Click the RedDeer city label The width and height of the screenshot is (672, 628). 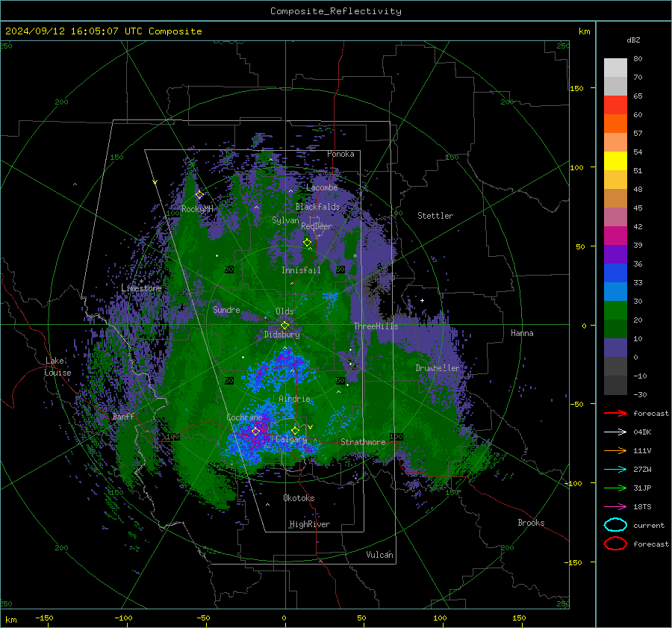(317, 226)
